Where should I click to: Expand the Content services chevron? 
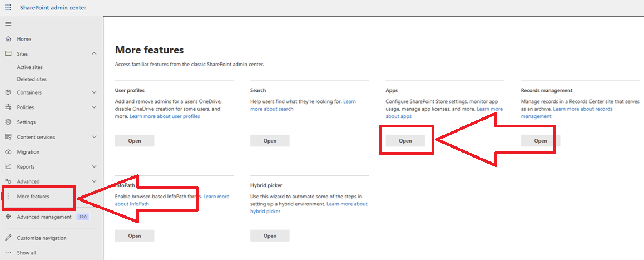point(94,137)
